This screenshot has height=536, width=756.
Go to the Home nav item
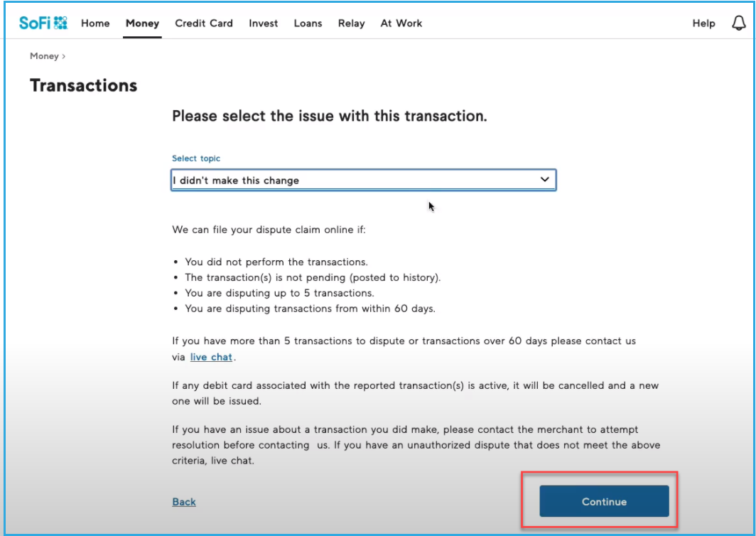(x=95, y=23)
